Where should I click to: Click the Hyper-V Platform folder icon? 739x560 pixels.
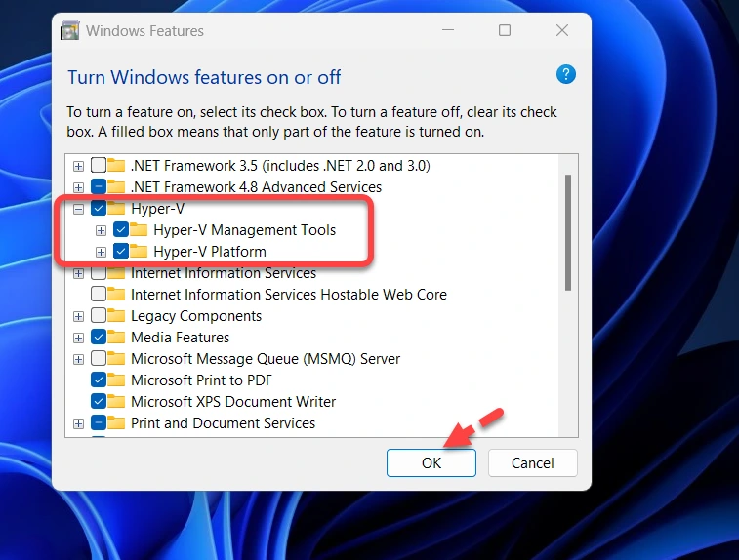[139, 251]
